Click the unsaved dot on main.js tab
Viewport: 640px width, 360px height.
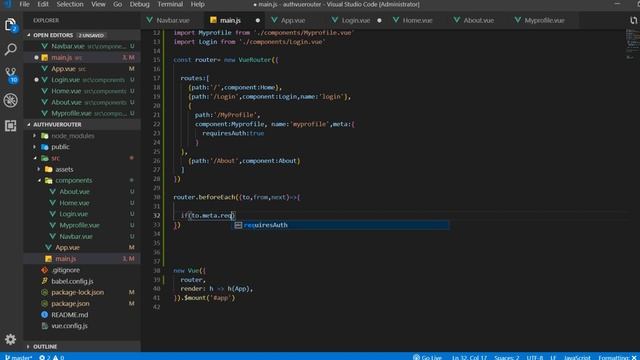pos(258,20)
